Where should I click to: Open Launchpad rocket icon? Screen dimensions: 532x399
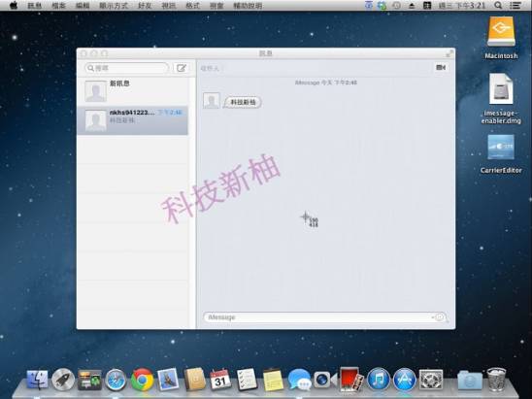[63, 380]
